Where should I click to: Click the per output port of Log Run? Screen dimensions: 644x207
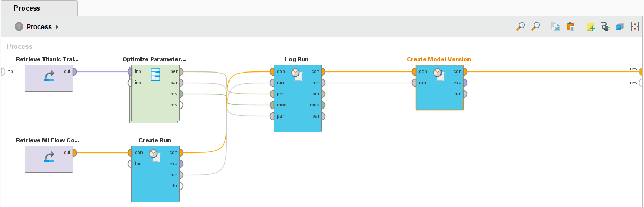click(x=323, y=94)
